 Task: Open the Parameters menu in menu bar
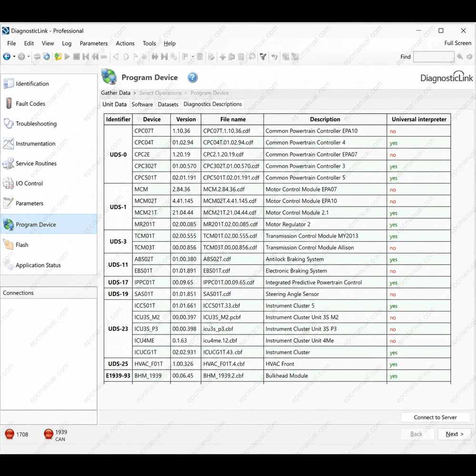click(x=93, y=43)
